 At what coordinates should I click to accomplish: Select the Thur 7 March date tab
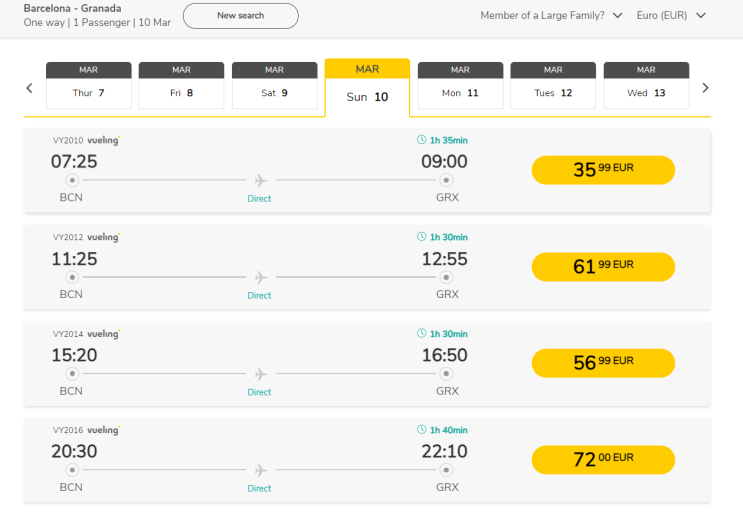tap(89, 86)
